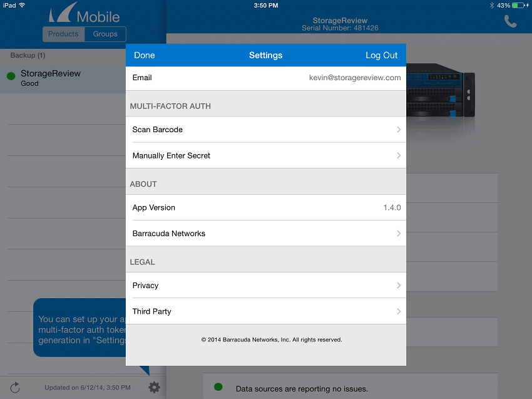The height and width of the screenshot is (399, 532).
Task: Tap the Updated on 6/12/14 timestamp
Action: pos(88,388)
